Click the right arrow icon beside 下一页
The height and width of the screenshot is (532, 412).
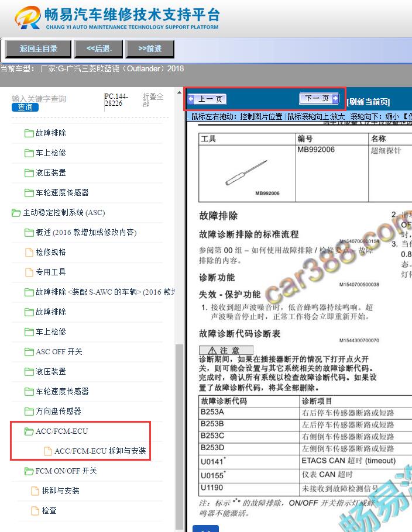(x=335, y=98)
